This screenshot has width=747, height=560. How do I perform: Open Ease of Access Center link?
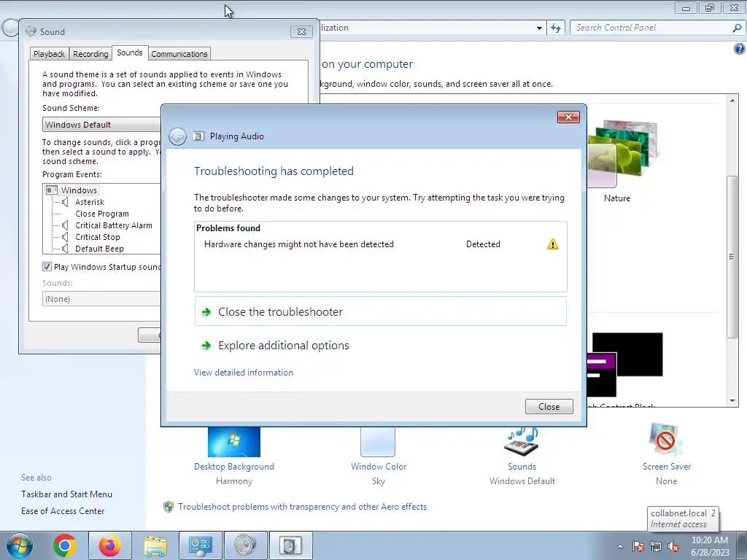coord(63,511)
